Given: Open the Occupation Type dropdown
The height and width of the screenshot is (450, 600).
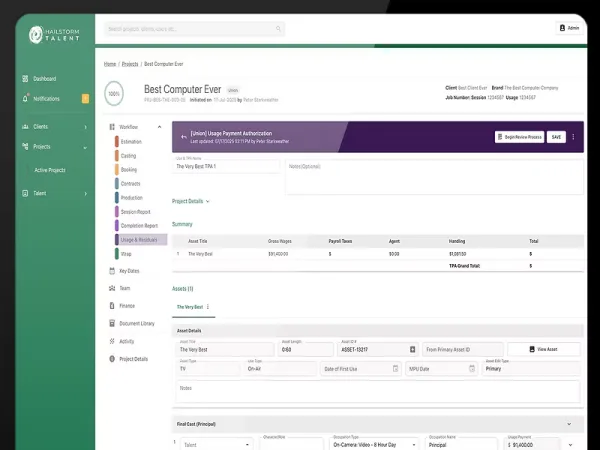Looking at the screenshot, I should point(373,445).
